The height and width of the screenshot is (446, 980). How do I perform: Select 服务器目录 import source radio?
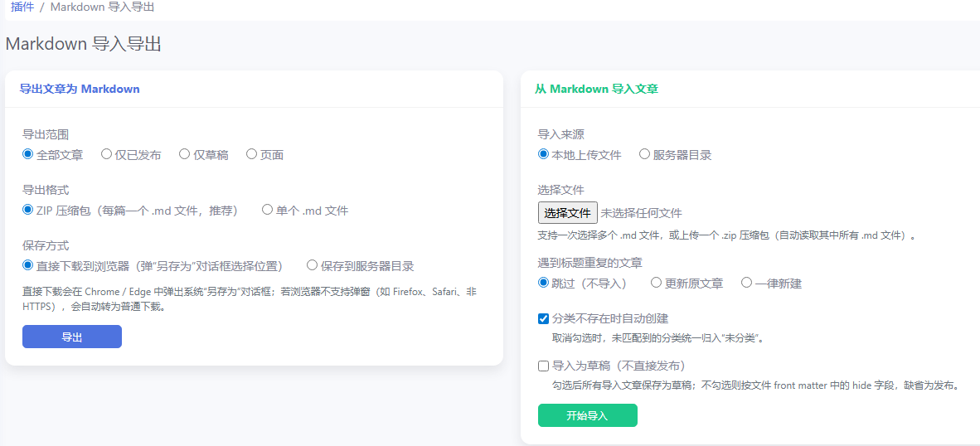644,154
